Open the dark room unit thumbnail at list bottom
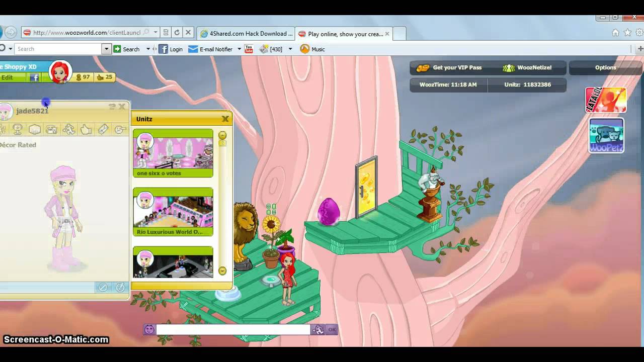This screenshot has width=644, height=362. click(x=173, y=262)
